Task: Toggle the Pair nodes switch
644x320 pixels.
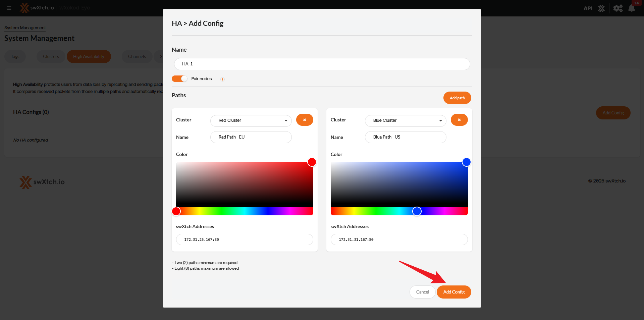Action: 179,79
